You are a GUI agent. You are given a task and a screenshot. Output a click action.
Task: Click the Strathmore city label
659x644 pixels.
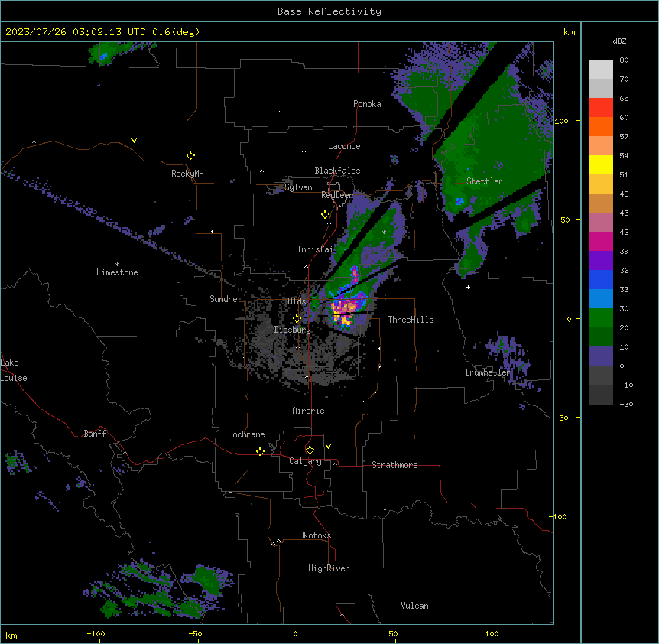394,465
